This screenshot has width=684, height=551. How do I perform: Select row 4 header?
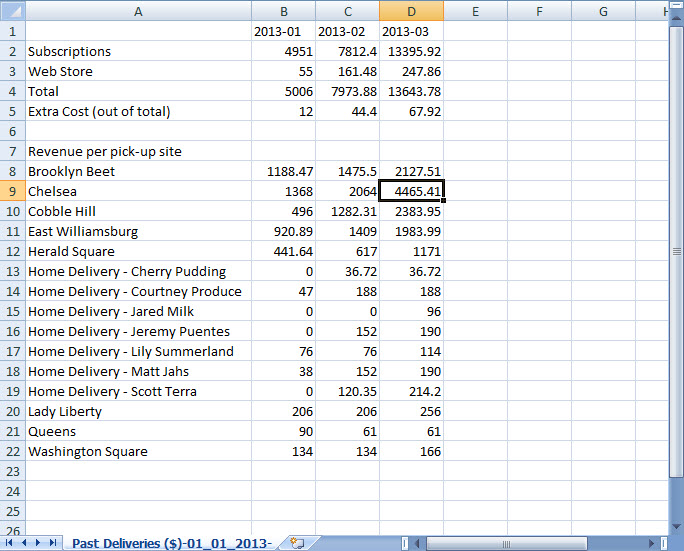click(x=13, y=91)
